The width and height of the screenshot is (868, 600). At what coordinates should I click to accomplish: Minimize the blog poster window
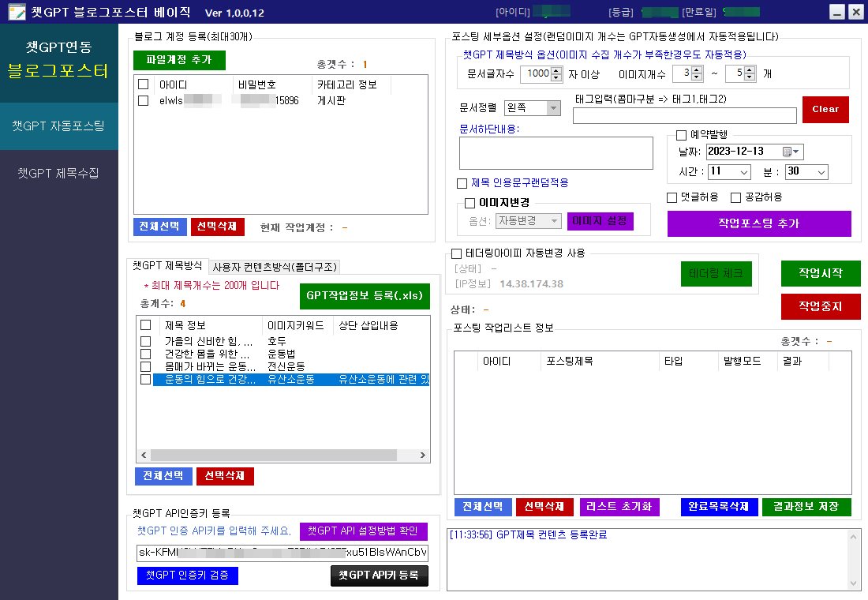coord(837,12)
